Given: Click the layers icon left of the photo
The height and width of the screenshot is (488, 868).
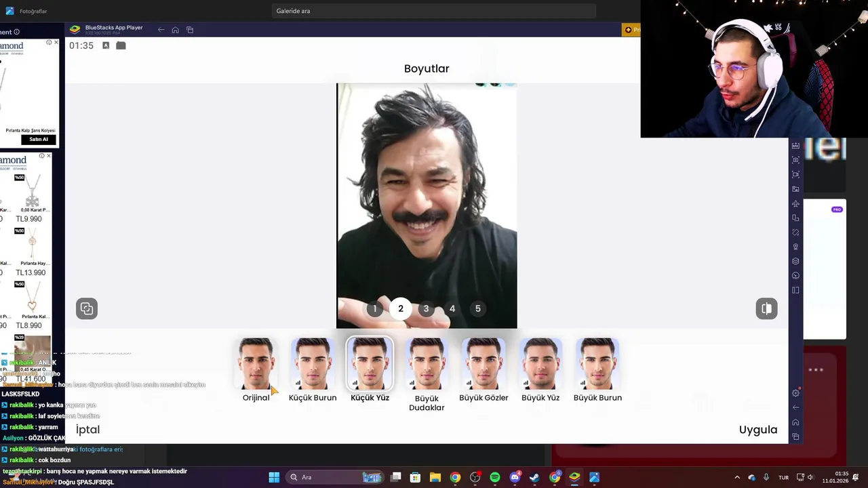Looking at the screenshot, I should coord(87,308).
